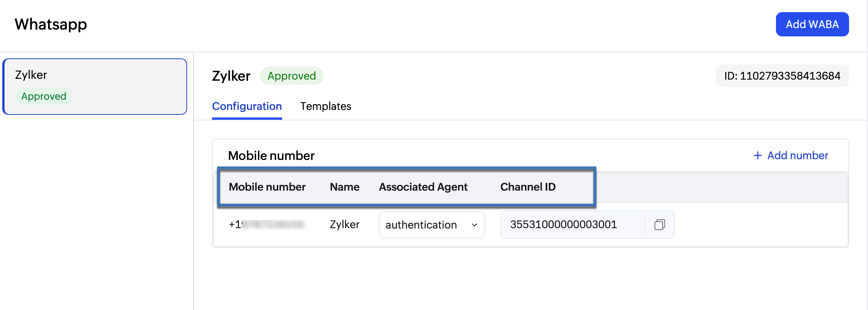Switch to the Templates tab
Screen dimensions: 868x310
326,106
